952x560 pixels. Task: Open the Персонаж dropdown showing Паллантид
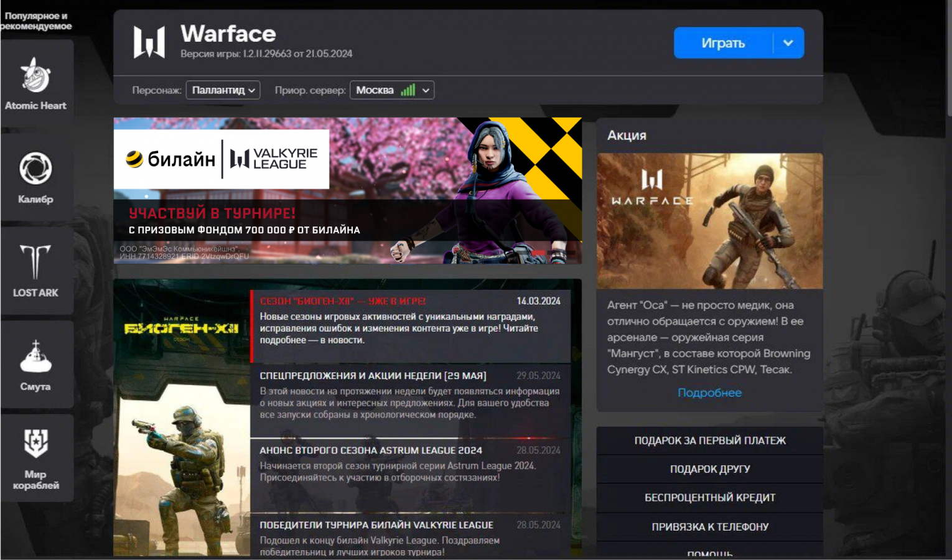pyautogui.click(x=223, y=90)
